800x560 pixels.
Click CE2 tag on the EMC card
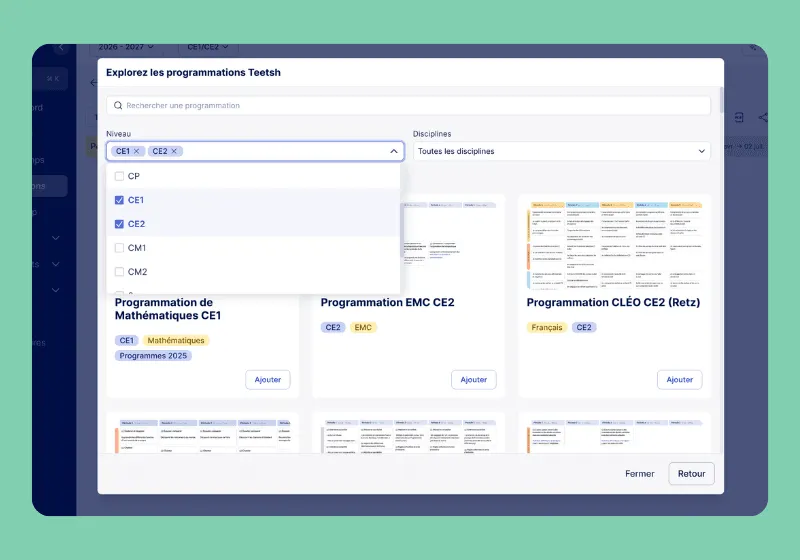pyautogui.click(x=333, y=327)
